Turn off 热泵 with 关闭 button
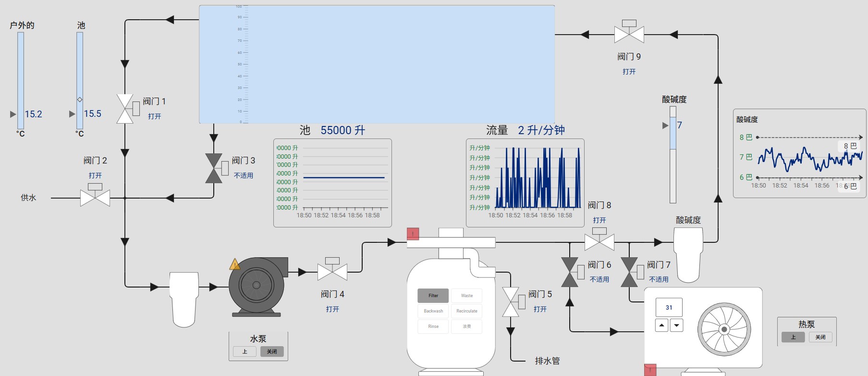Screen dimensions: 868x376 [820, 337]
